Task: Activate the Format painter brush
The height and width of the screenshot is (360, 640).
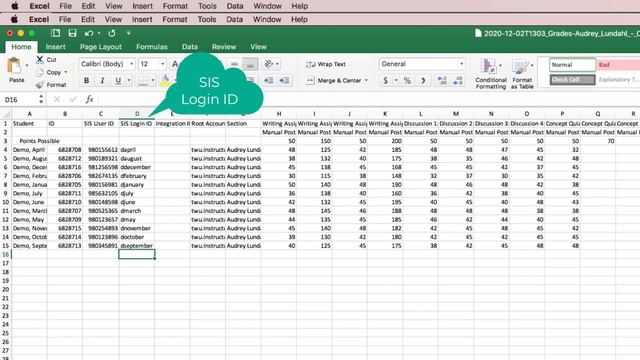Action: (x=40, y=85)
